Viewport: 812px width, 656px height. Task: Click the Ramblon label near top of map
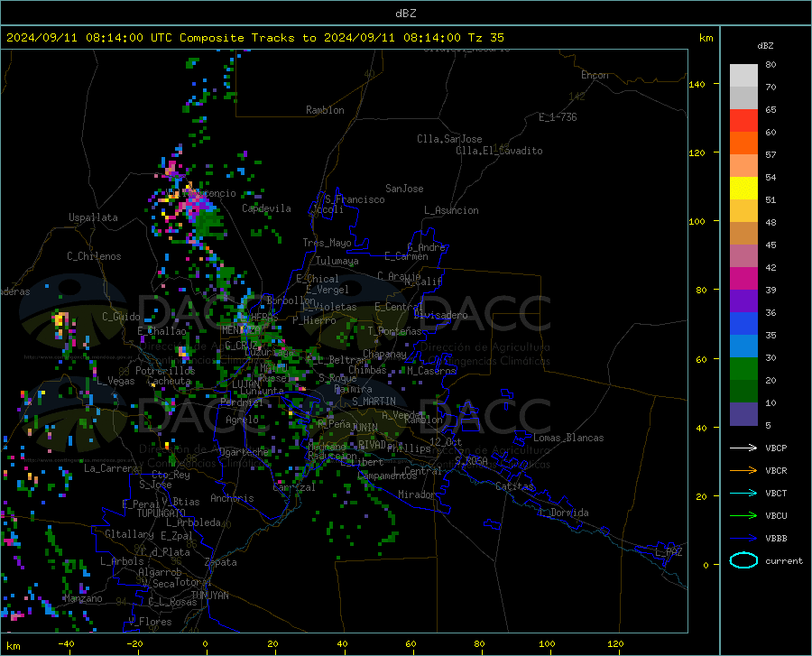pos(325,110)
